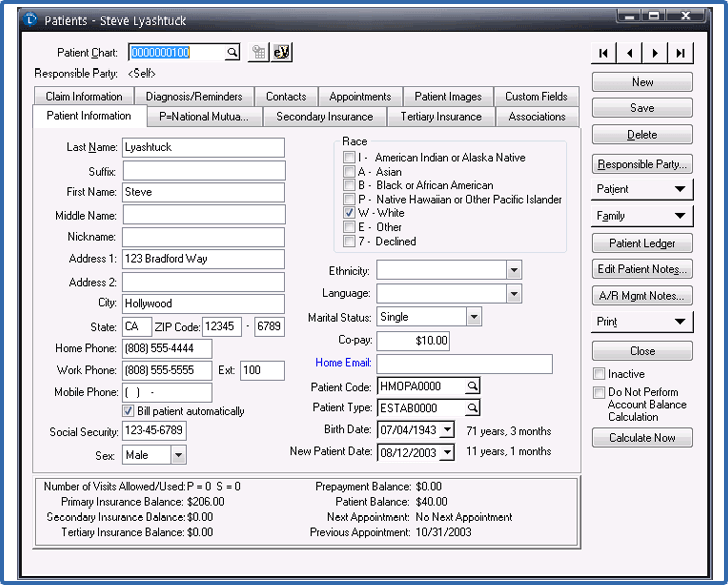Open the Patient Ledger
This screenshot has width=728, height=585.
(642, 243)
